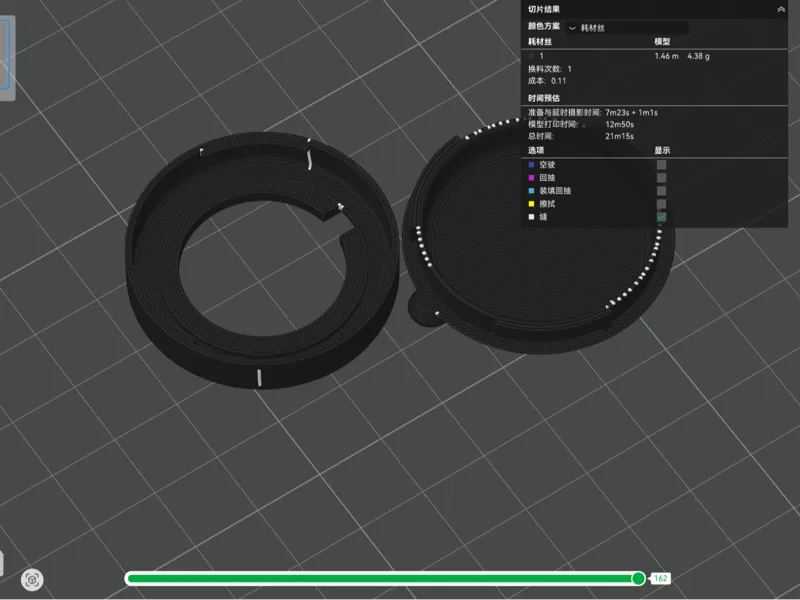
Task: Toggle the 空驶 display checkbox
Action: pyautogui.click(x=661, y=165)
